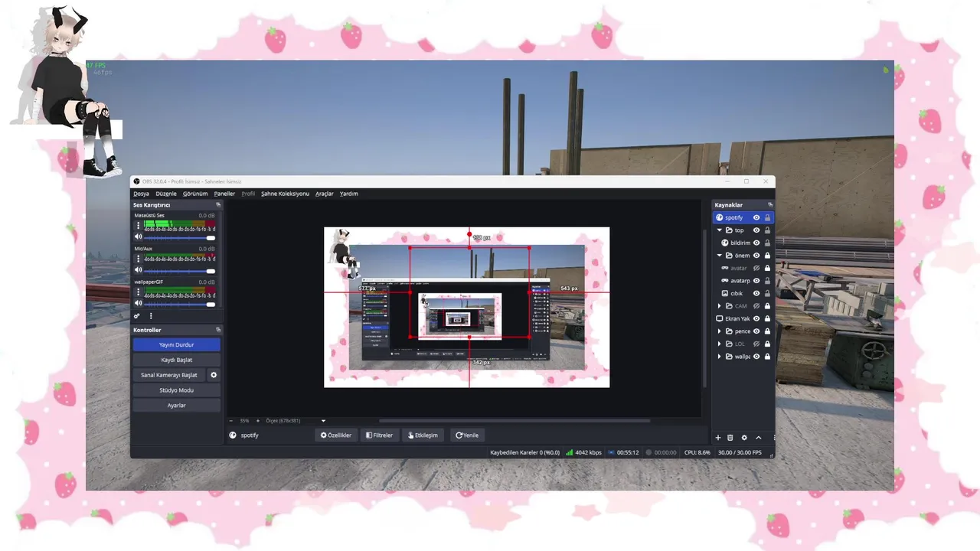Screen dimensions: 980x551
Task: Zoom in preview with plus button
Action: 257,421
